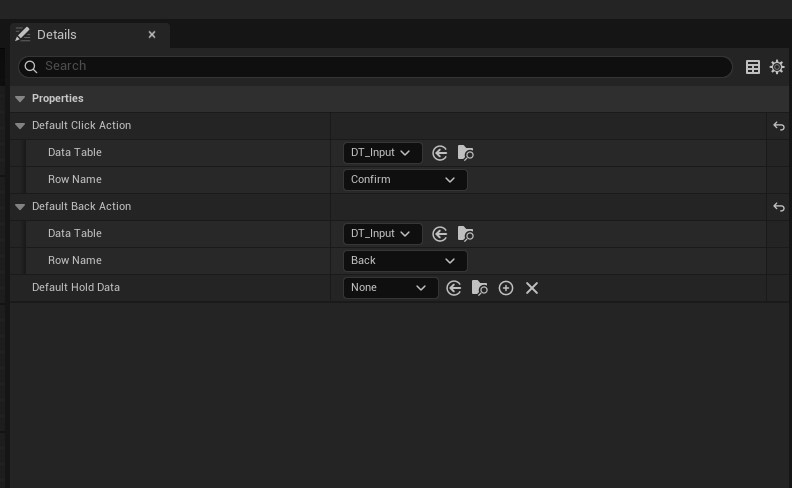Open Back Row Name dropdown
Viewport: 792px width, 488px height.
[405, 261]
